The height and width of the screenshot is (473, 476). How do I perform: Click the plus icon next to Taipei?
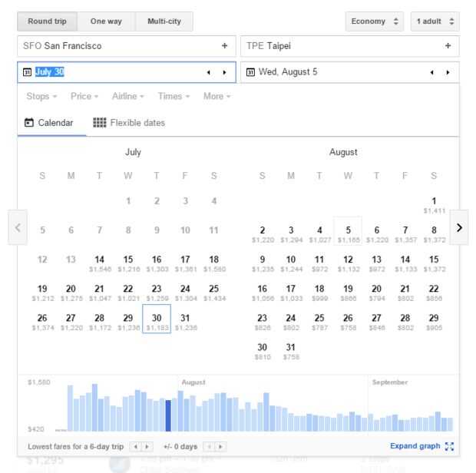tap(448, 46)
